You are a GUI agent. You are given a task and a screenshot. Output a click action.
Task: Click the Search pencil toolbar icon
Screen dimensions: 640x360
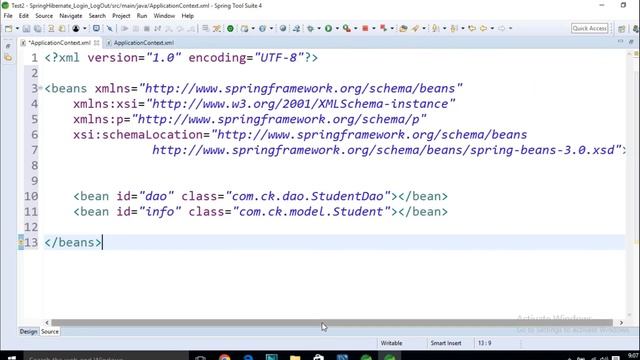[x=416, y=28]
